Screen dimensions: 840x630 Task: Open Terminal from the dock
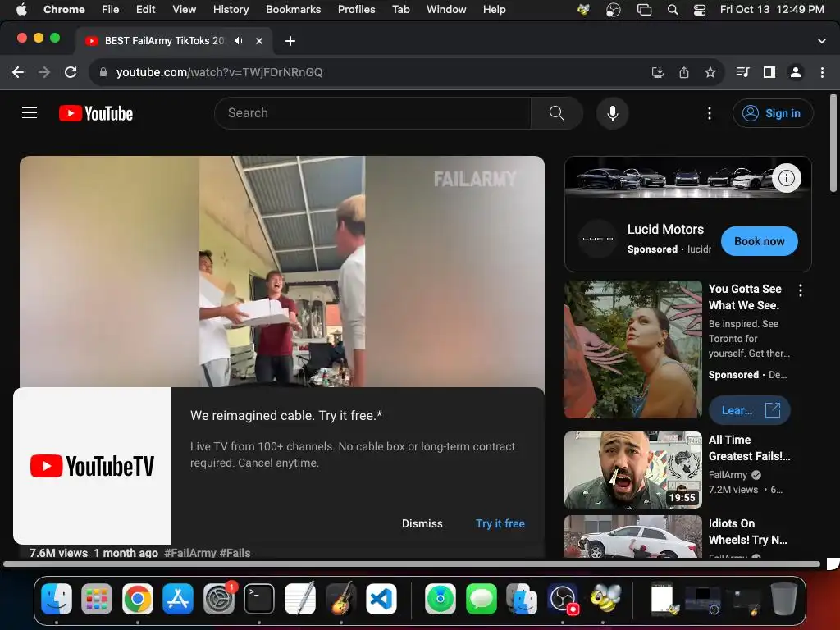coord(259,598)
